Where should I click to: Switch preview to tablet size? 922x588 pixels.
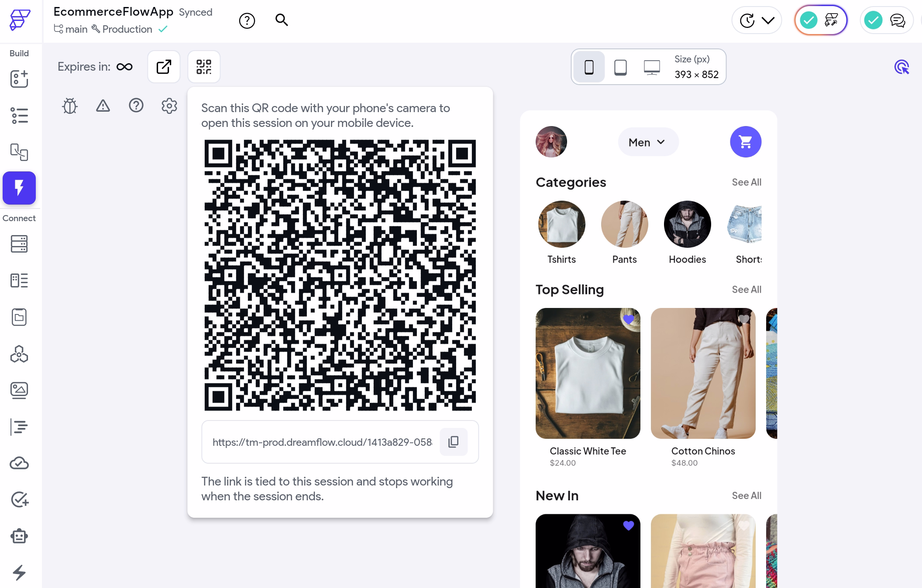620,67
